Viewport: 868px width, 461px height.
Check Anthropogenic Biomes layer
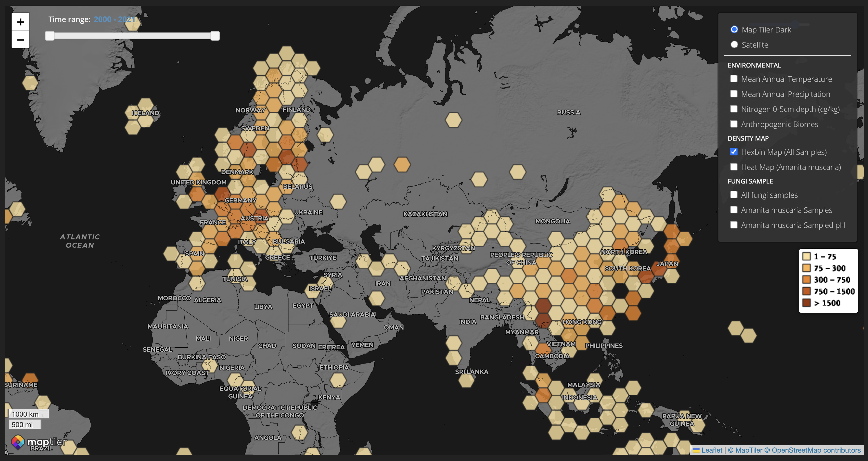[733, 124]
